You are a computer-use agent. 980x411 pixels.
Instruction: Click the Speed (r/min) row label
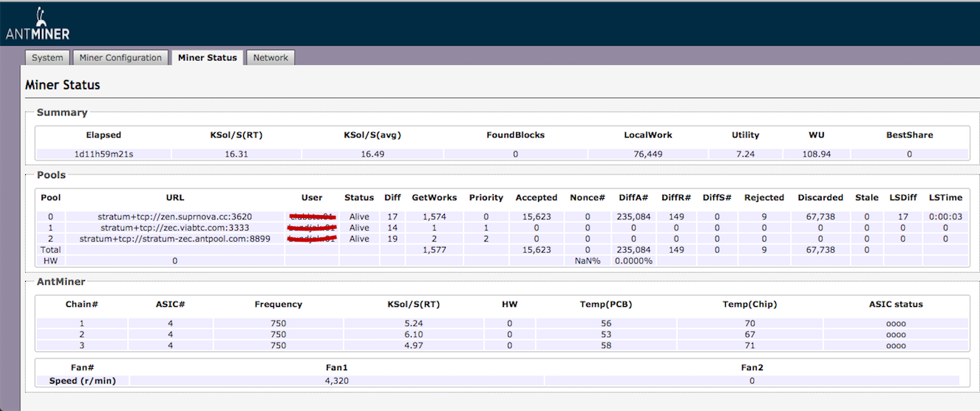pos(81,381)
